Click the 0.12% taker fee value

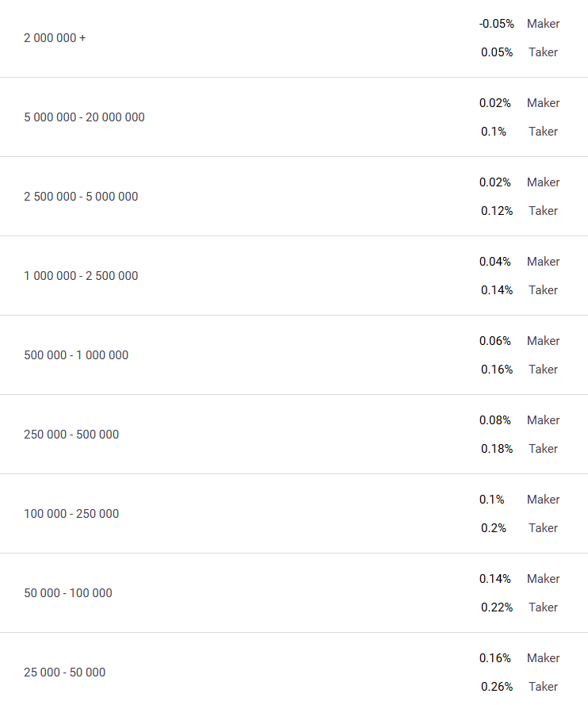pyautogui.click(x=497, y=211)
